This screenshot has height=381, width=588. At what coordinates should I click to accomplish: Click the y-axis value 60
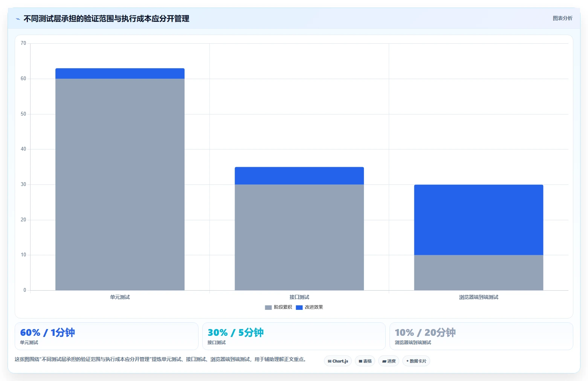(23, 79)
